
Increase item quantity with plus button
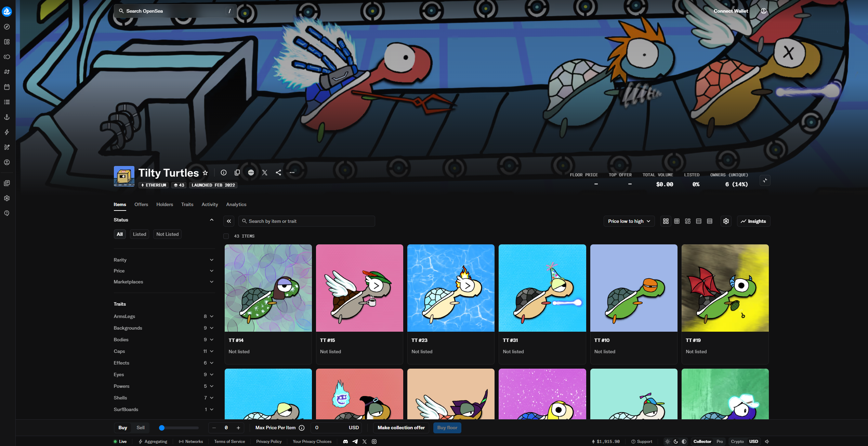(238, 428)
